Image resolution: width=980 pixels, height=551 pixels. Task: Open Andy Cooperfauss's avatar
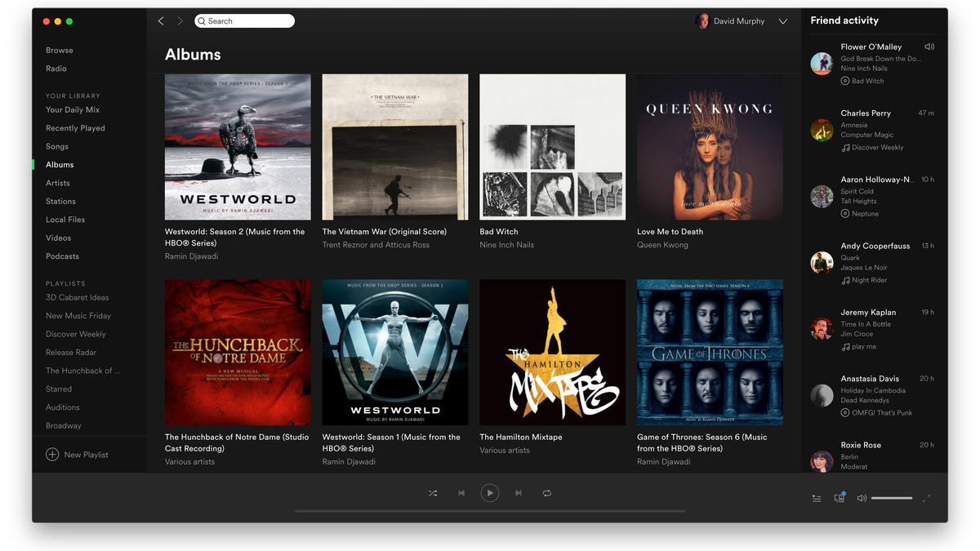pyautogui.click(x=822, y=262)
